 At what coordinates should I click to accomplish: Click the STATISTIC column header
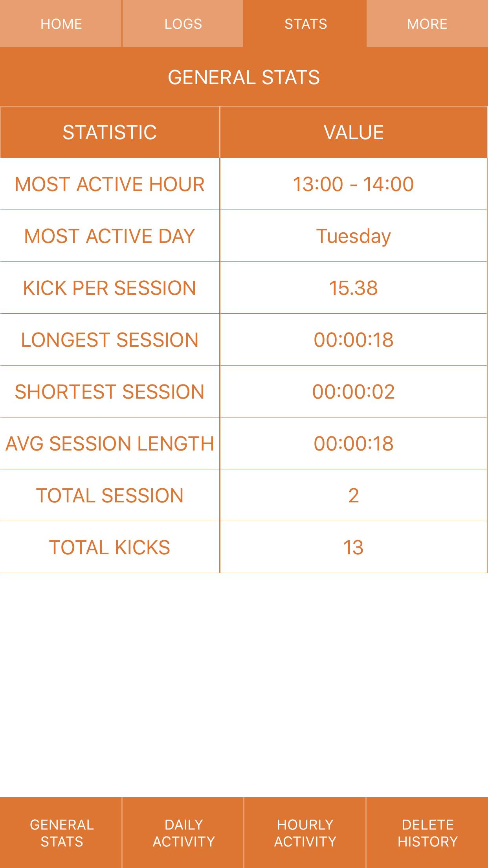tap(110, 132)
